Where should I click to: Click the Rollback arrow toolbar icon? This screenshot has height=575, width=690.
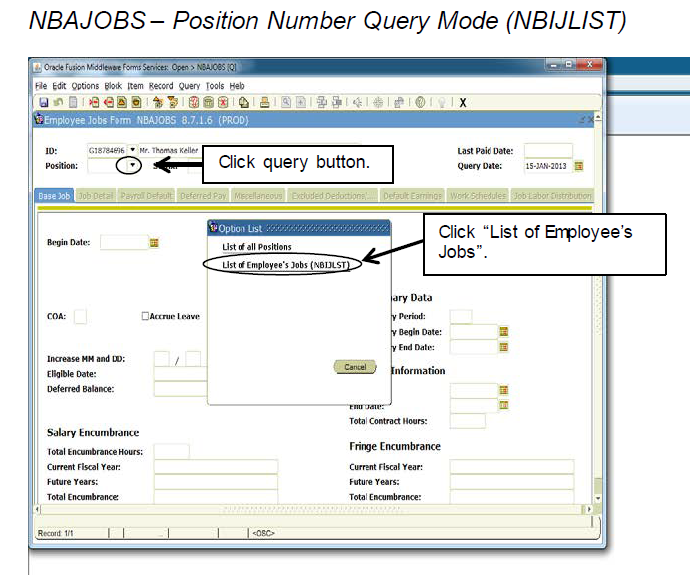point(58,101)
